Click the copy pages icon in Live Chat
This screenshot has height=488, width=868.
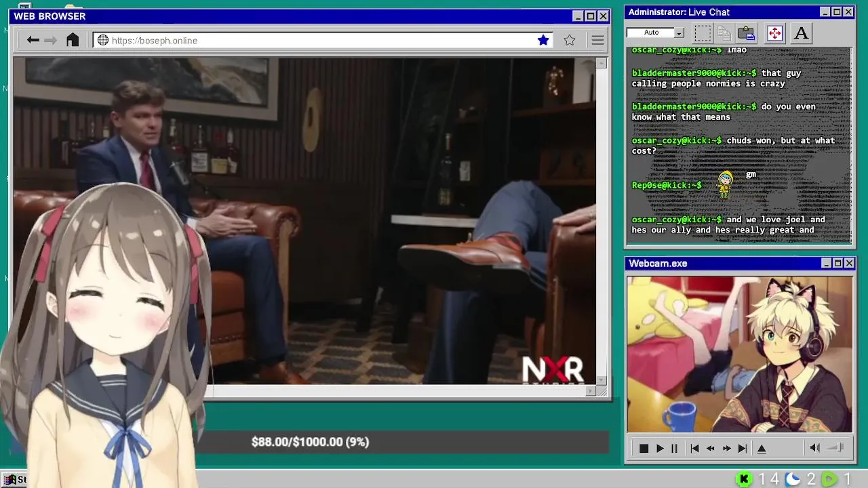click(x=724, y=33)
